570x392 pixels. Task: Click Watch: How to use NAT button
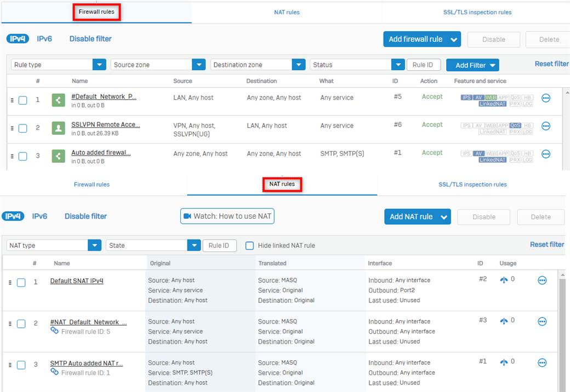click(x=227, y=216)
